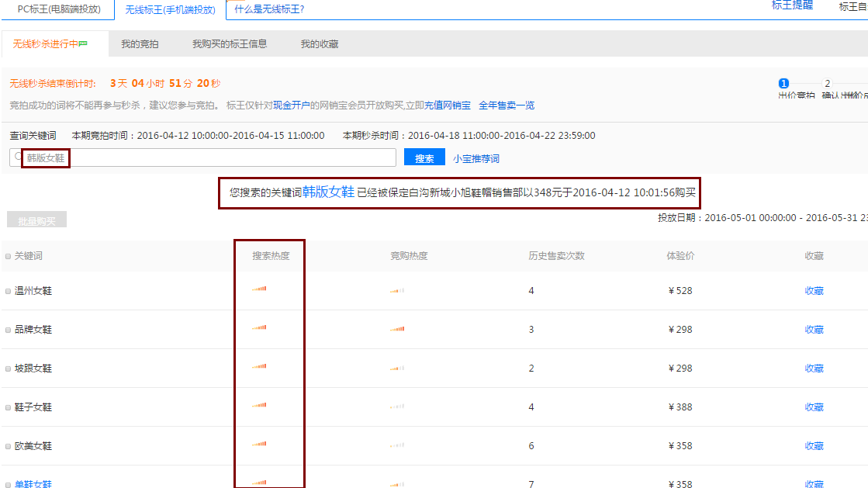Click the magnifier icon in the keyword search box
868x488 pixels.
coord(19,157)
